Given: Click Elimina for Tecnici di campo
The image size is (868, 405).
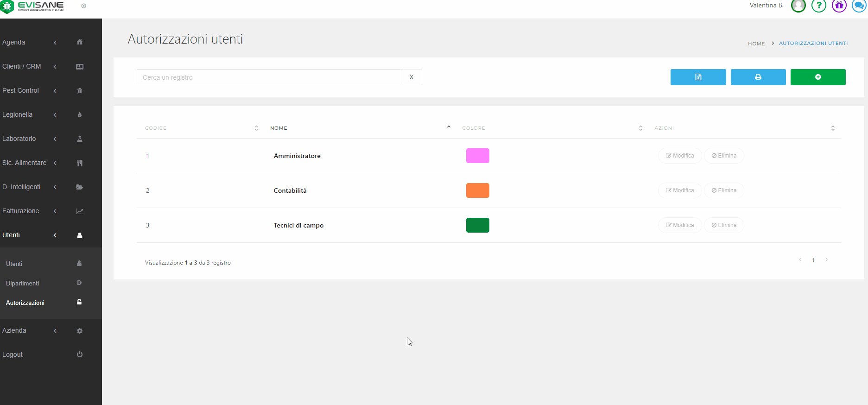Looking at the screenshot, I should pos(724,225).
